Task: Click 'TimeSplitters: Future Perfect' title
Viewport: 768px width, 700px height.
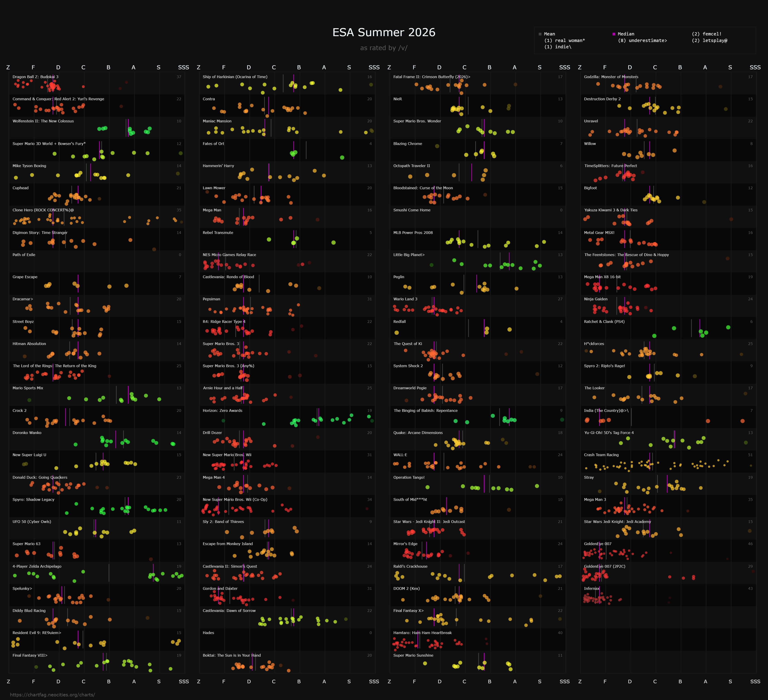Action: (611, 166)
